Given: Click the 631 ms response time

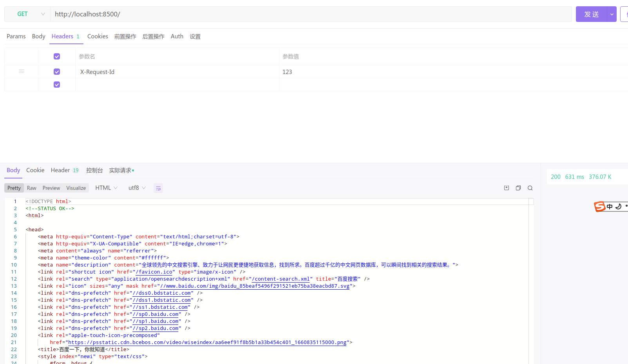Looking at the screenshot, I should [575, 177].
